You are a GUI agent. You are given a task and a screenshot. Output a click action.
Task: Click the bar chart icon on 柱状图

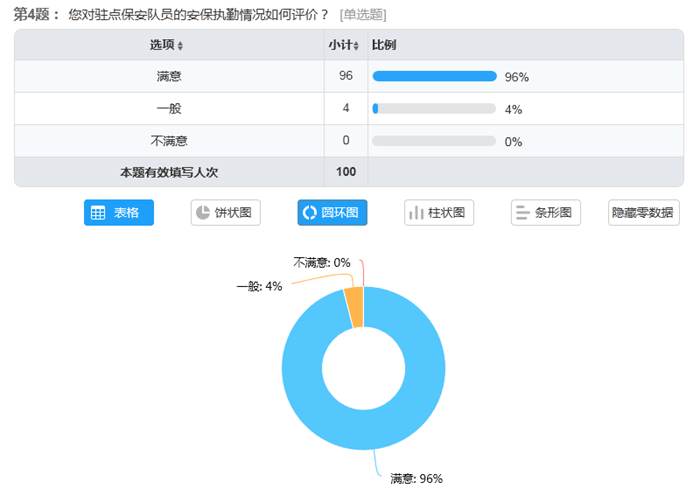pyautogui.click(x=416, y=213)
